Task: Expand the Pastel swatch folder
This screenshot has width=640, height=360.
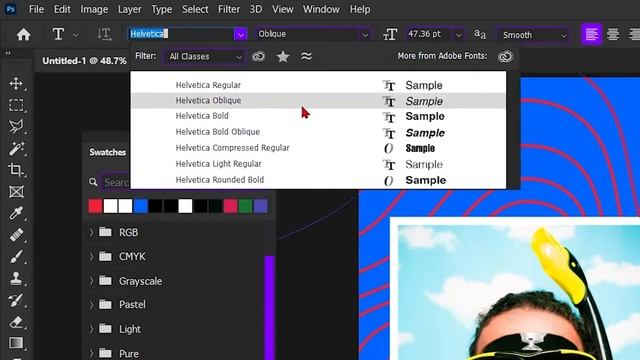Action: [x=91, y=304]
